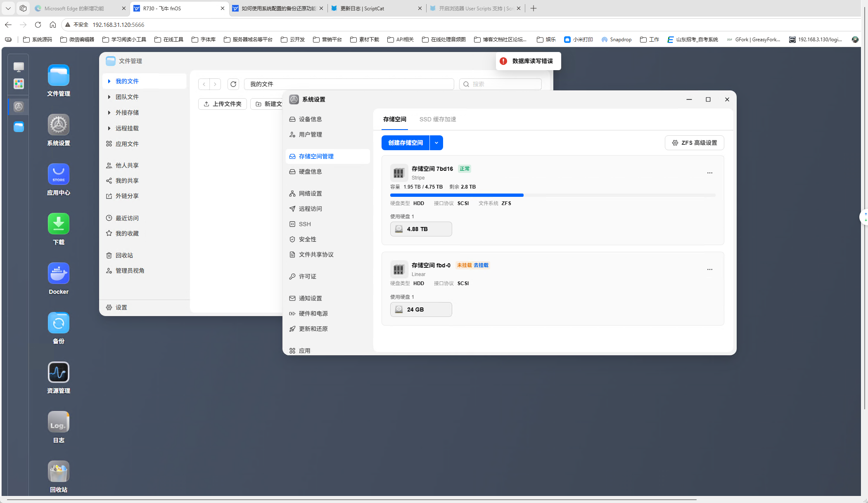
Task: Open more options for 存储空间 7bd16
Action: point(709,173)
